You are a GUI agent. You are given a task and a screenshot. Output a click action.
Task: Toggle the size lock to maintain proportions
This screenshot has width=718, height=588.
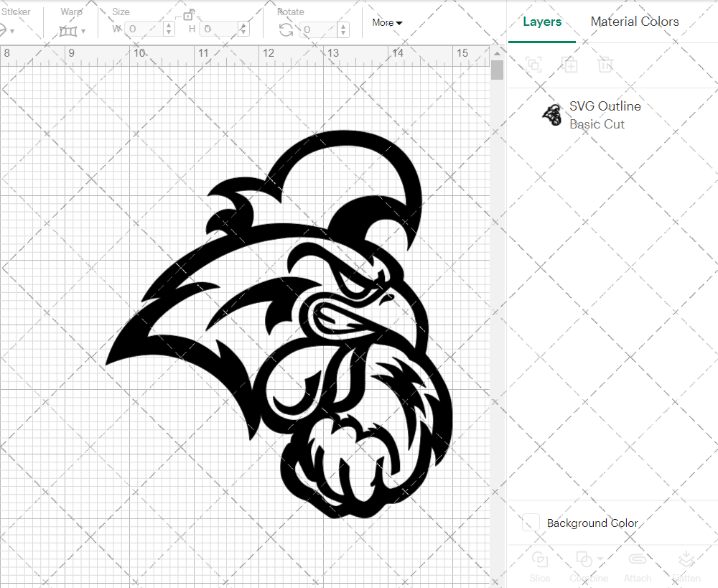[188, 14]
